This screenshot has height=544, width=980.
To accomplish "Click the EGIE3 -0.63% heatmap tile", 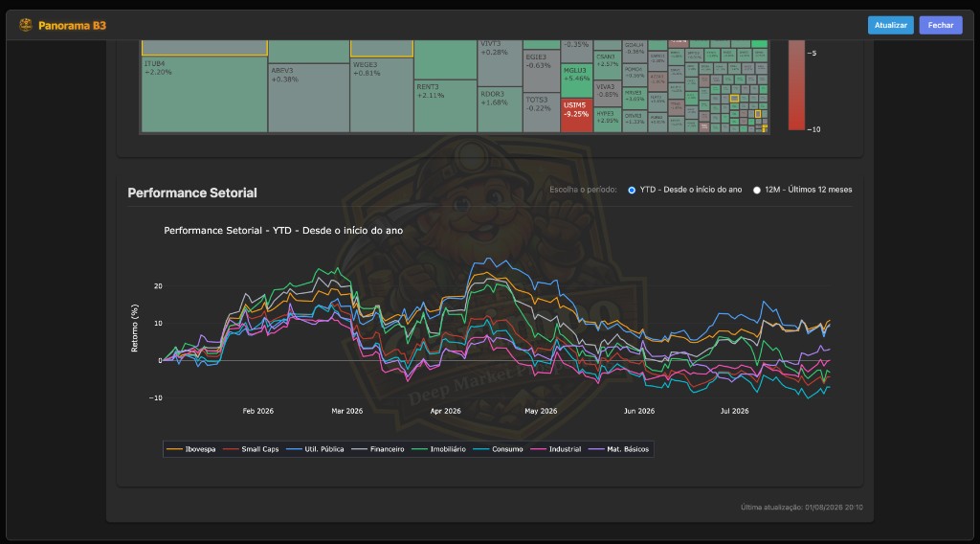I will [x=542, y=71].
